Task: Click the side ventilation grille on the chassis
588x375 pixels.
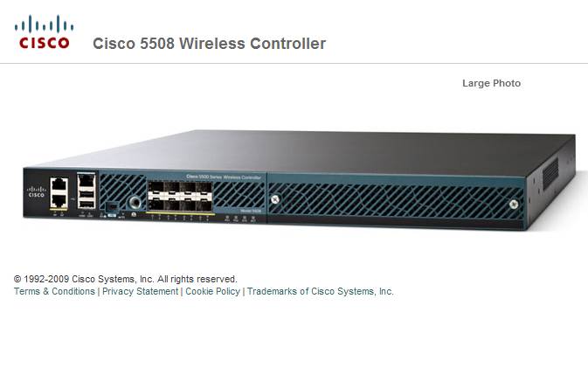Action: (x=551, y=173)
